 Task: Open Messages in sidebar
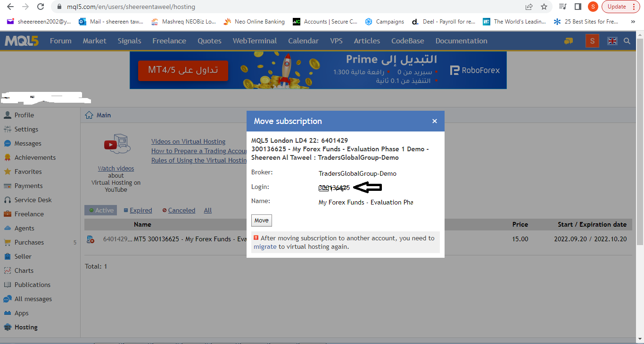click(x=28, y=143)
